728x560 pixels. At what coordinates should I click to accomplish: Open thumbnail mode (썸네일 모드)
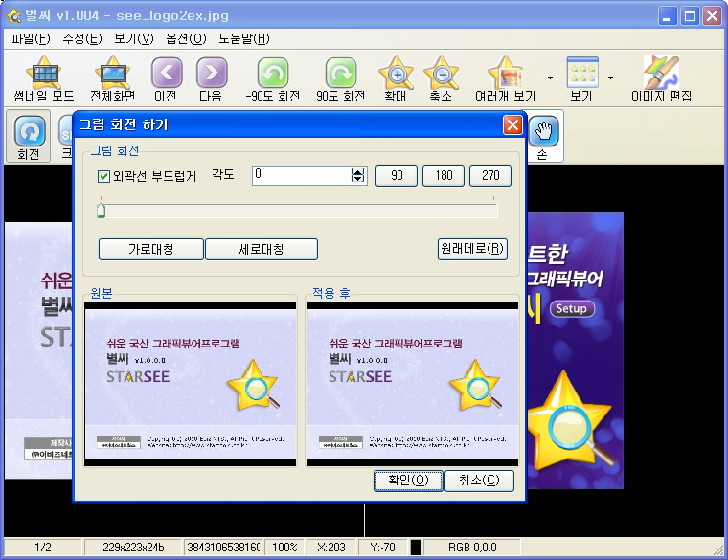pyautogui.click(x=44, y=78)
